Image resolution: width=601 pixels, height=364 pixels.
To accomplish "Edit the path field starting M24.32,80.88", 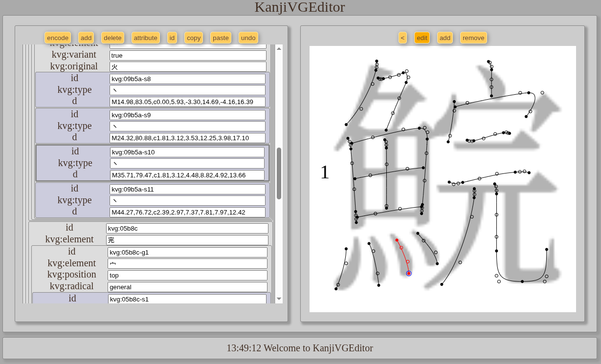I will click(187, 138).
